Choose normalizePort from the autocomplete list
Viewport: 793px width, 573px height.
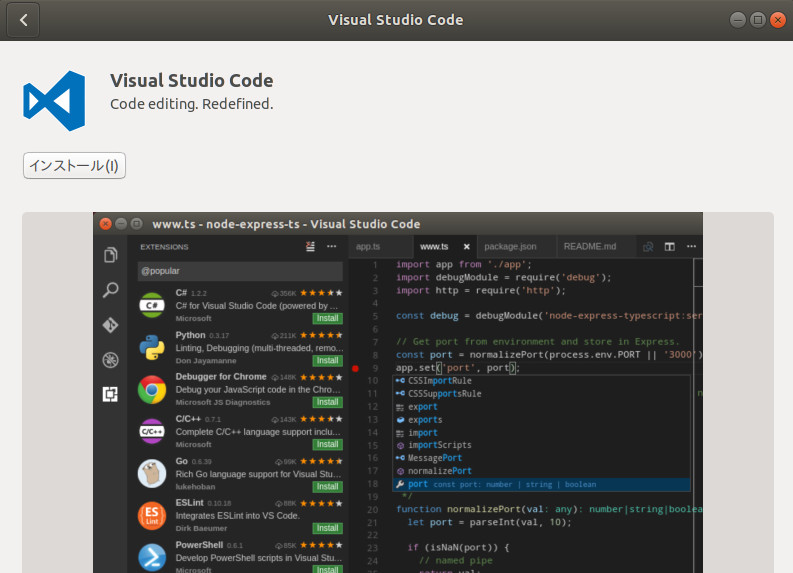(440, 471)
